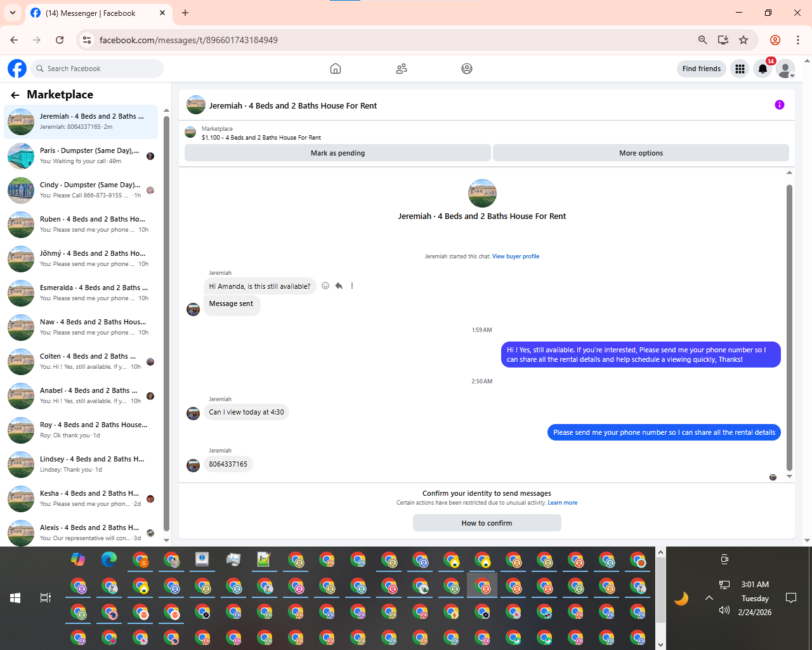The width and height of the screenshot is (812, 650).
Task: Show hidden tray icons chevron
Action: [709, 598]
